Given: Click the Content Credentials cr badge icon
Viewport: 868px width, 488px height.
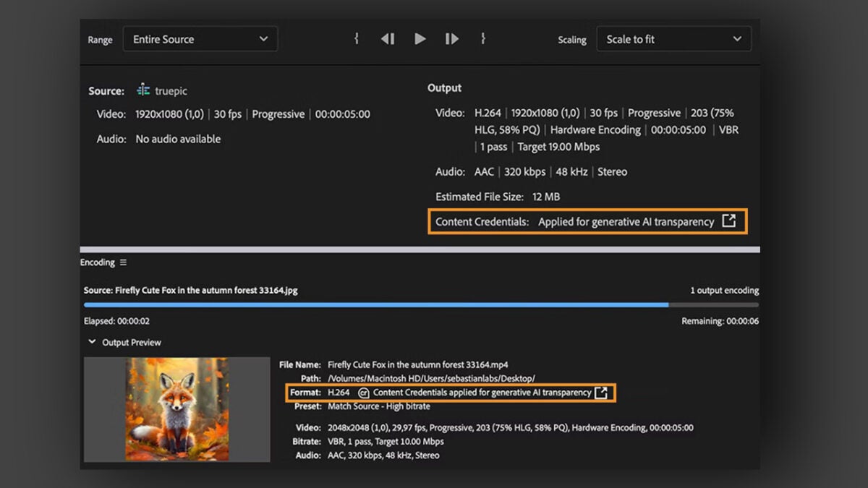Looking at the screenshot, I should [x=363, y=393].
